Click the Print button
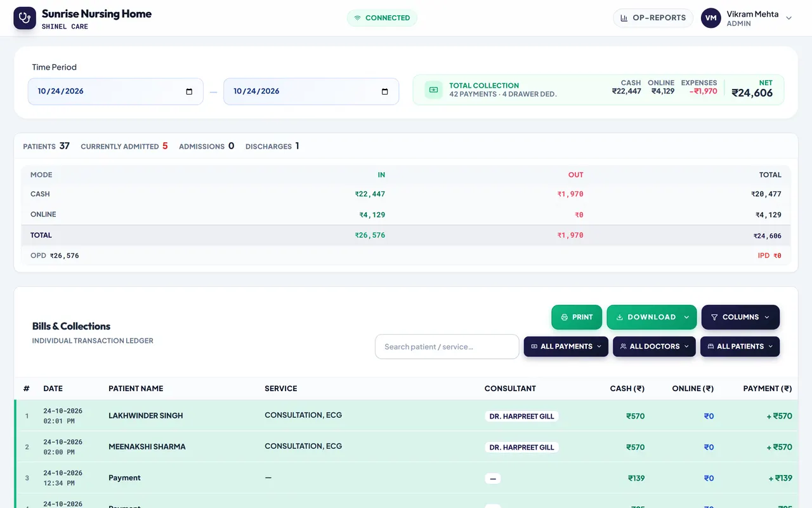The width and height of the screenshot is (812, 508). (577, 317)
